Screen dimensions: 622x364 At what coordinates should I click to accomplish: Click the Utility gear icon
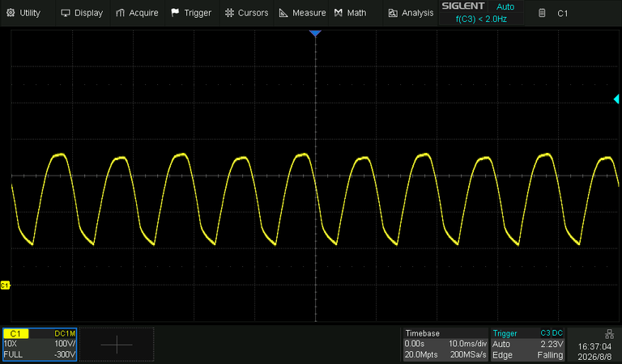tap(11, 13)
